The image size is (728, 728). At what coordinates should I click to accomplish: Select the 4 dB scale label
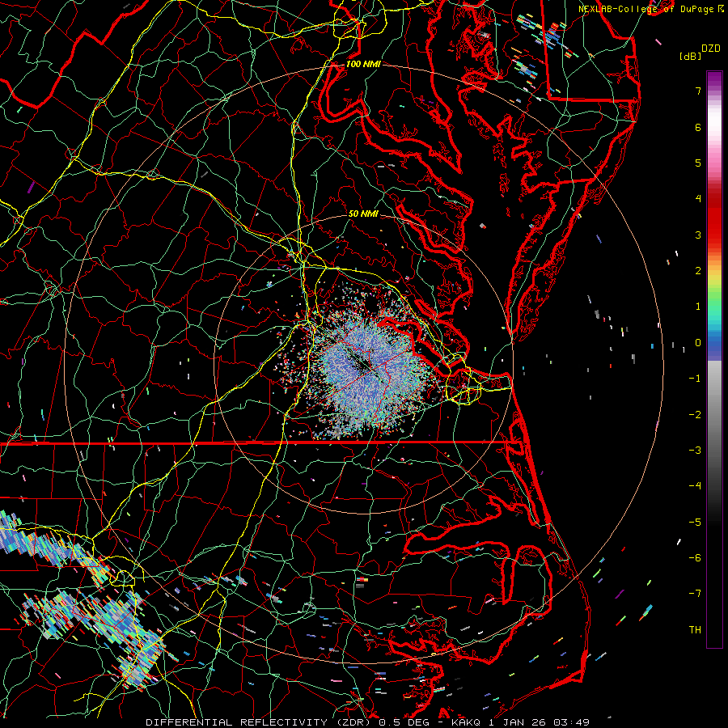(698, 199)
